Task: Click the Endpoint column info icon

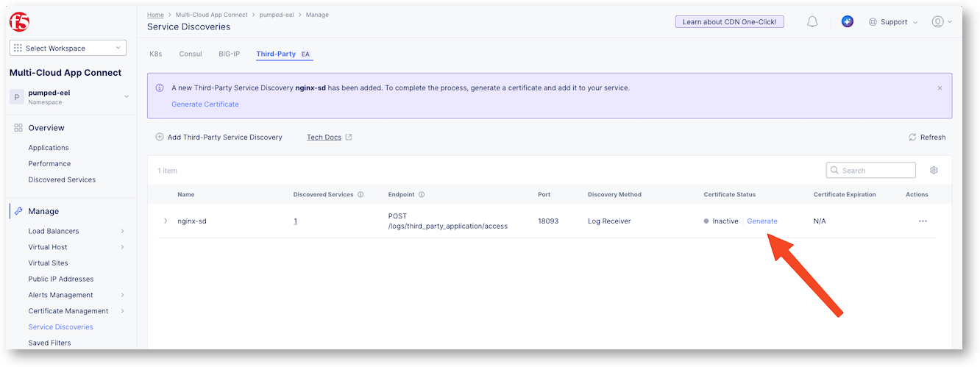Action: 422,195
